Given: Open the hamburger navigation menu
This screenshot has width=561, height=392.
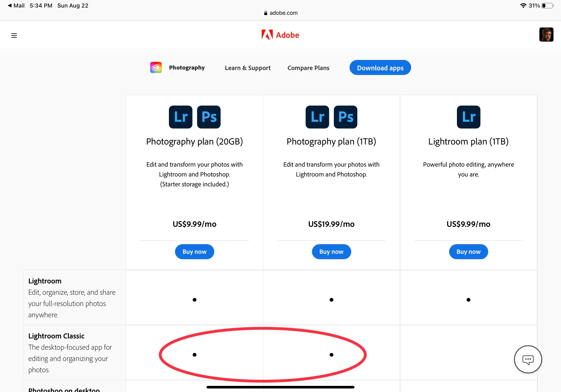Looking at the screenshot, I should 14,35.
